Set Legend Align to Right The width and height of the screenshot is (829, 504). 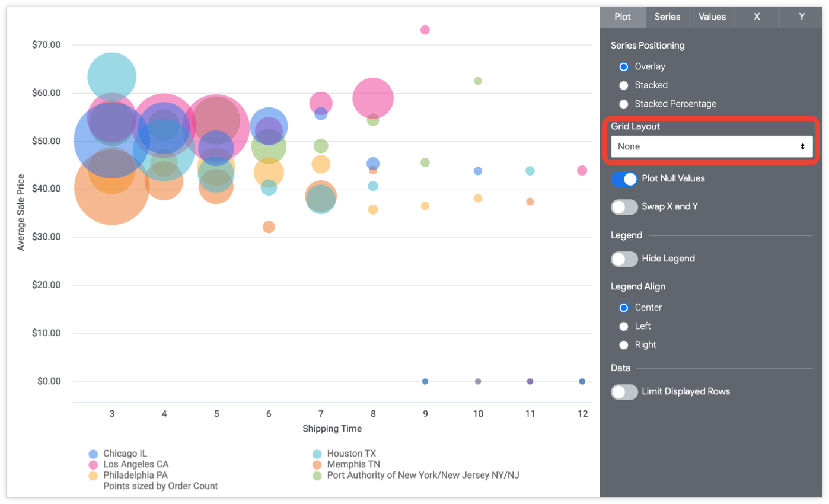pyautogui.click(x=623, y=344)
